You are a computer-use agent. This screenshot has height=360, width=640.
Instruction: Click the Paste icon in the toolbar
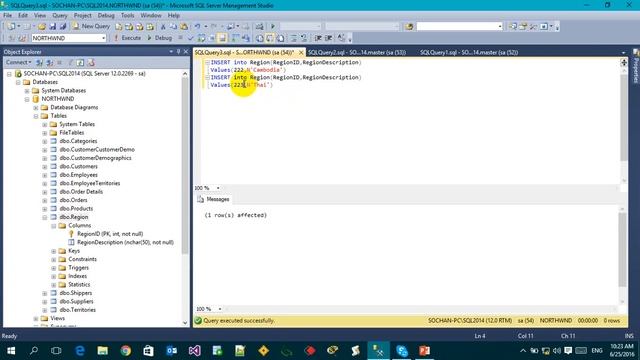click(184, 26)
